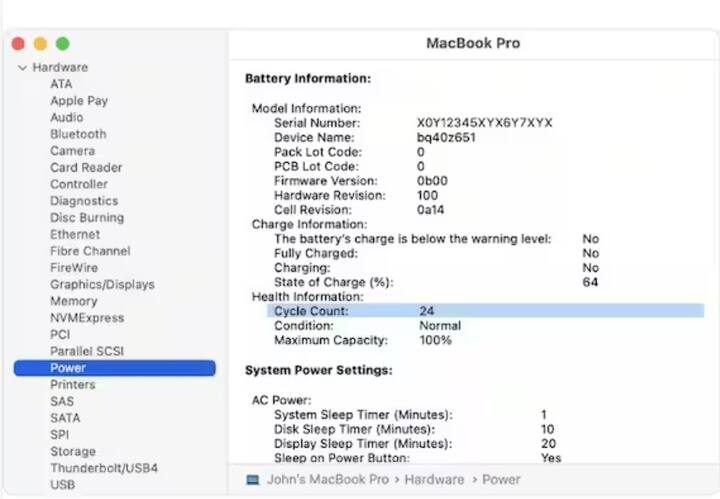Select the Memory item

click(74, 301)
